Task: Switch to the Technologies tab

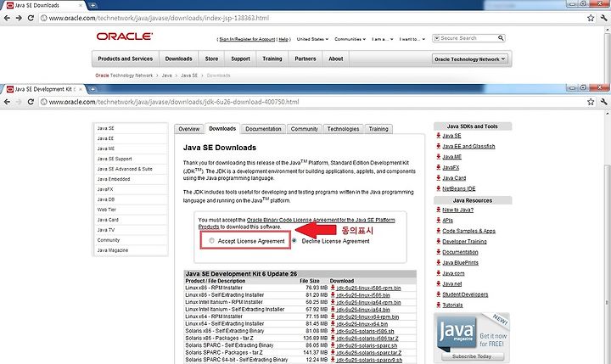Action: click(x=344, y=129)
